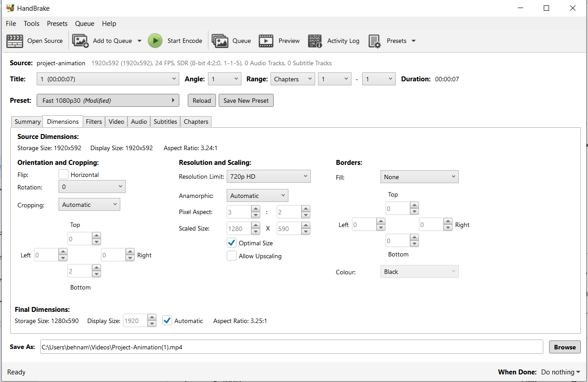
Task: Enable the Allow Upscaling checkbox
Action: click(x=232, y=256)
